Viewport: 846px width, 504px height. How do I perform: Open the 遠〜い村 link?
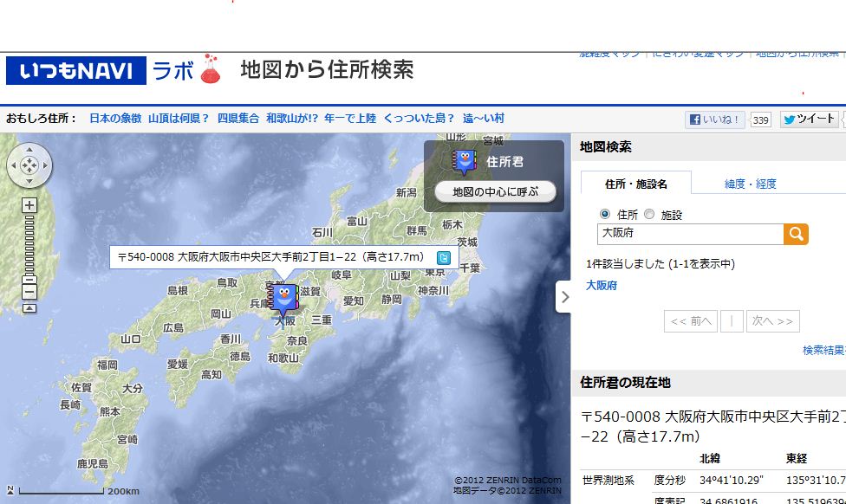484,118
